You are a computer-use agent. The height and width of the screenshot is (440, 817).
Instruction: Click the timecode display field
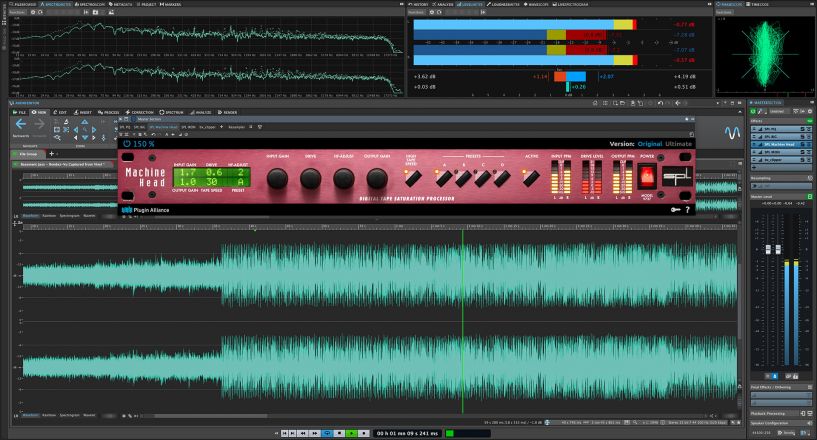coord(407,433)
